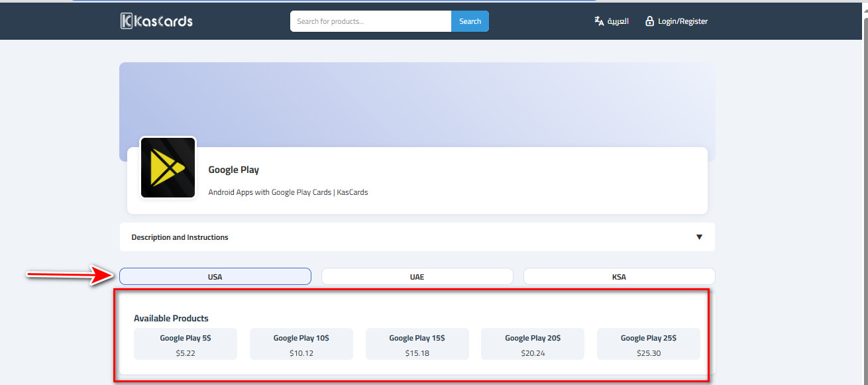Select the KSA region tab
This screenshot has height=385, width=868.
(619, 276)
